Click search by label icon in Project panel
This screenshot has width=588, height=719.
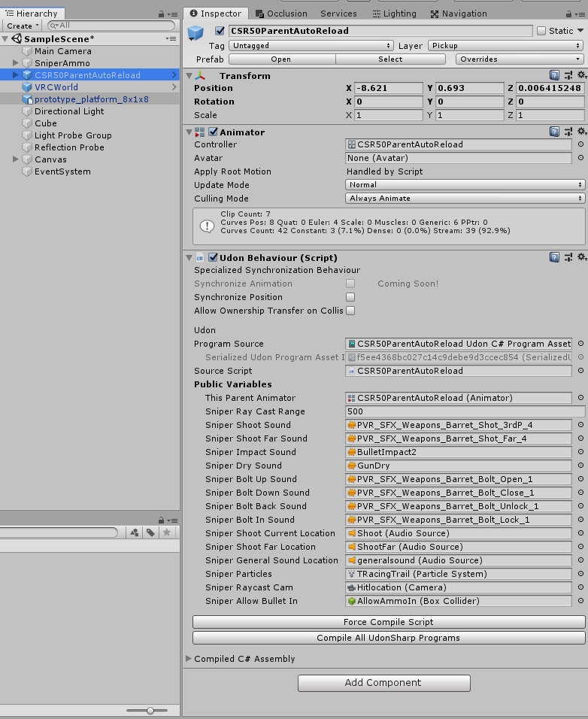pos(150,532)
